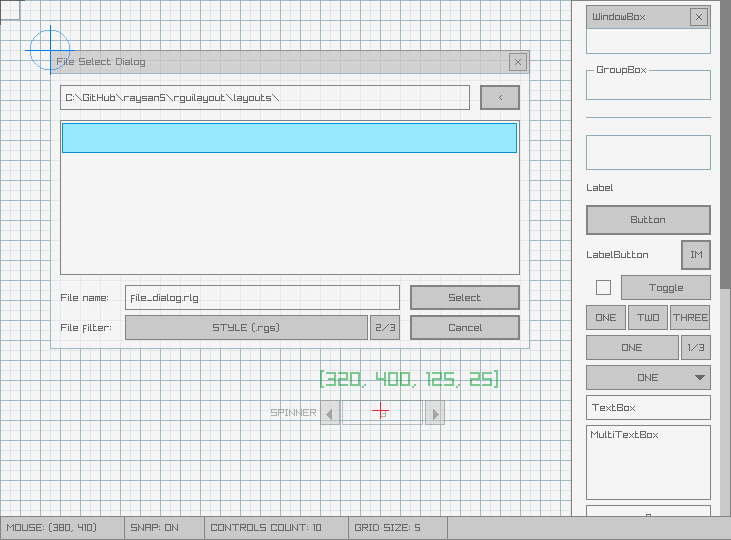Close the File Select Dialog
Viewport: 731px width, 540px height.
pyautogui.click(x=517, y=62)
